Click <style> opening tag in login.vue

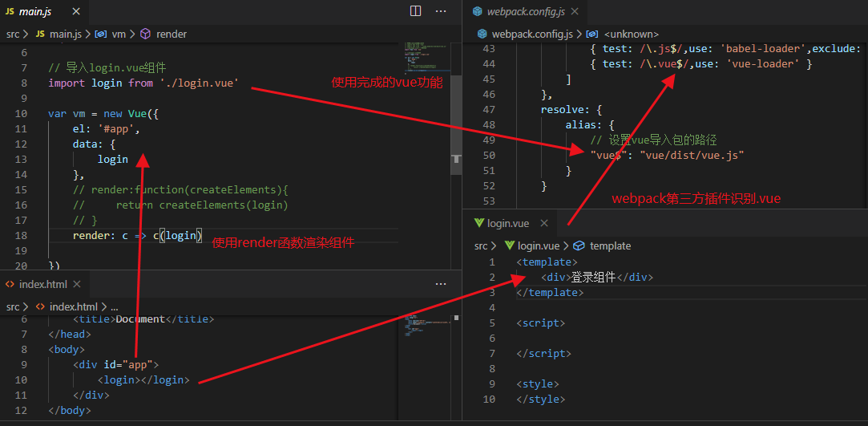(538, 384)
